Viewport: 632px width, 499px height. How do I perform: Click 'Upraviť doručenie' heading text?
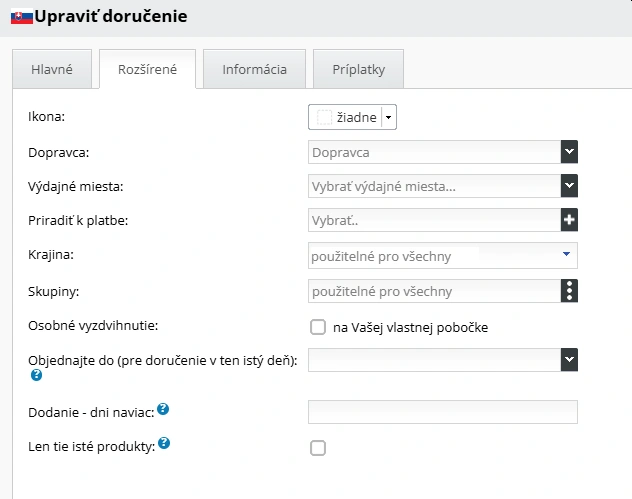111,17
